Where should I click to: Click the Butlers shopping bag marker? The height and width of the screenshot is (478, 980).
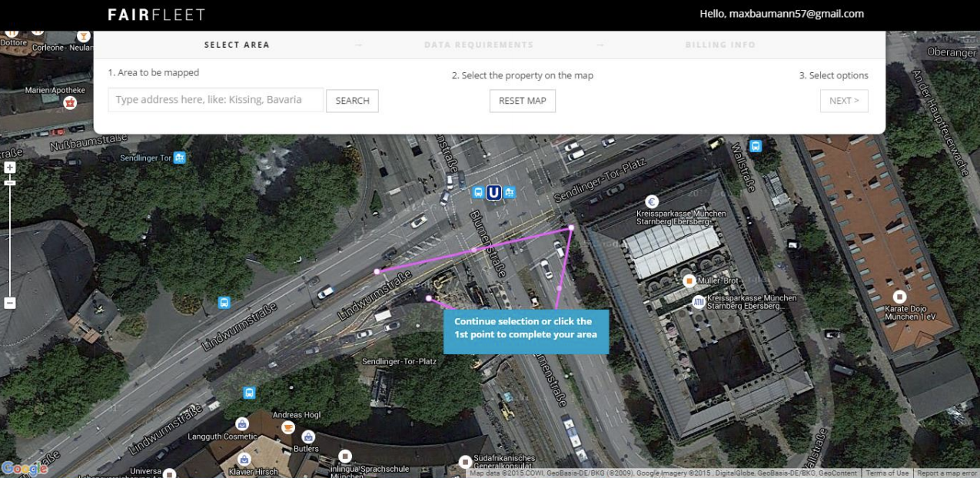click(x=308, y=437)
